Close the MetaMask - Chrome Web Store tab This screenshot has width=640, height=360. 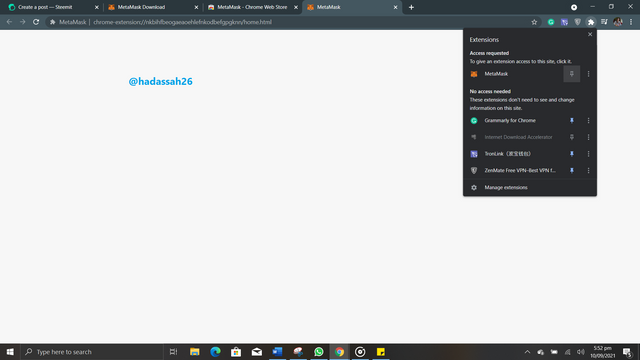point(296,7)
